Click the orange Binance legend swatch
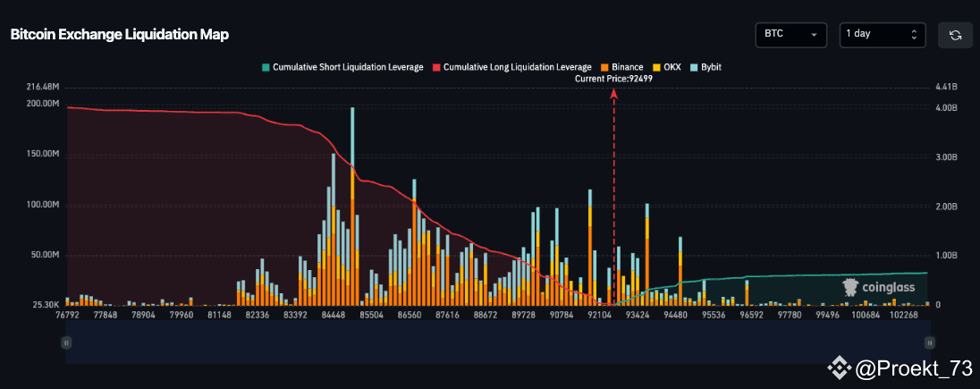 click(604, 67)
